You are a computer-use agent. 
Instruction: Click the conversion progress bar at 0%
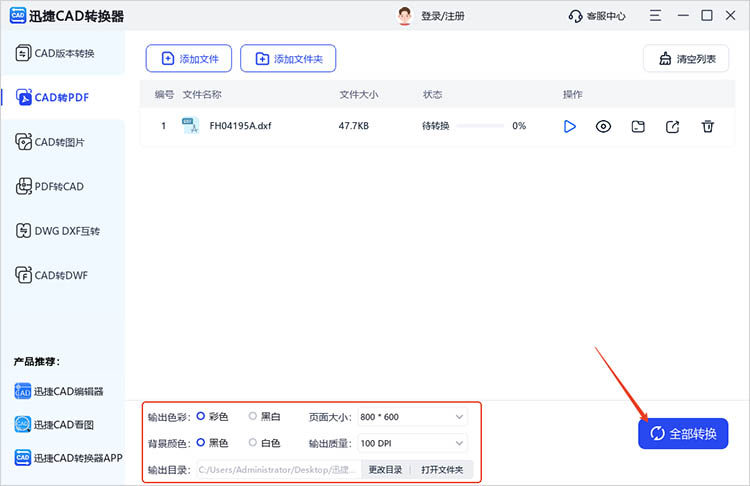click(x=480, y=126)
